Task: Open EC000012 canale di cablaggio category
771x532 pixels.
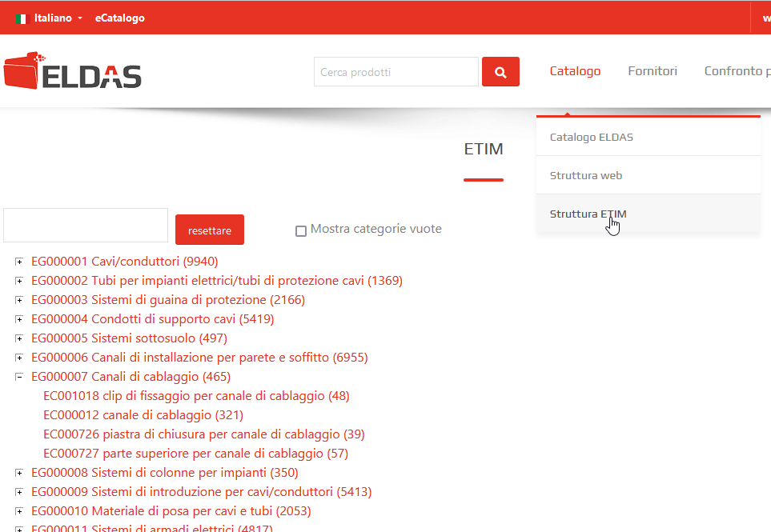Action: [x=143, y=415]
